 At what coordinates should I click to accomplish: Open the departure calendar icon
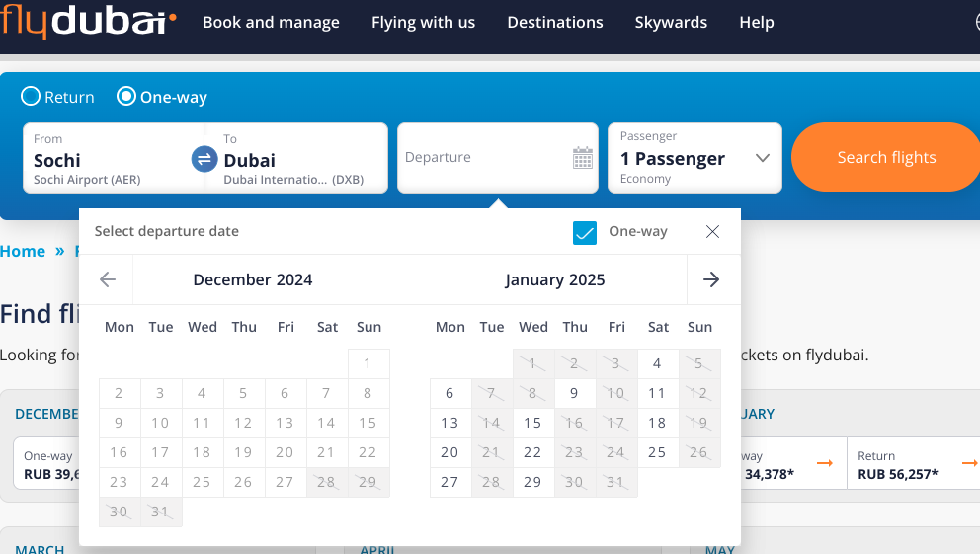coord(583,157)
